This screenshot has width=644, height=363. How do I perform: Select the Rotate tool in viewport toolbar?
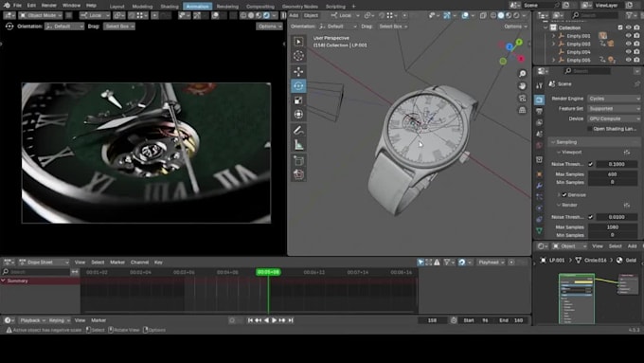pyautogui.click(x=298, y=85)
